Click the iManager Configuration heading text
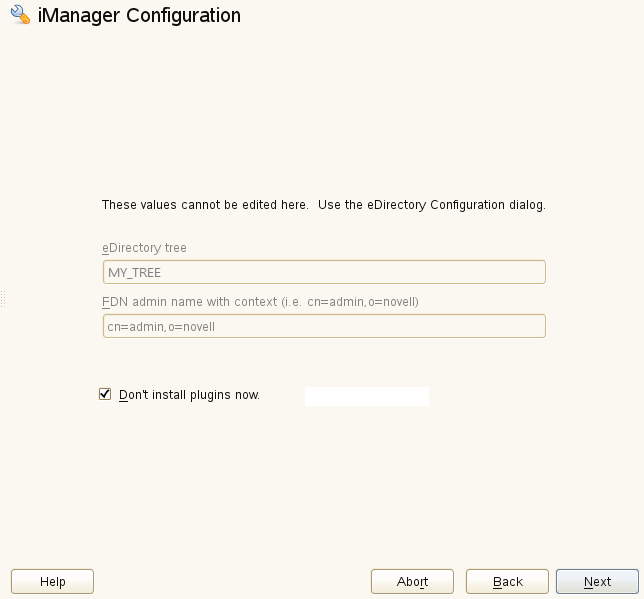Image resolution: width=644 pixels, height=599 pixels. tap(139, 16)
